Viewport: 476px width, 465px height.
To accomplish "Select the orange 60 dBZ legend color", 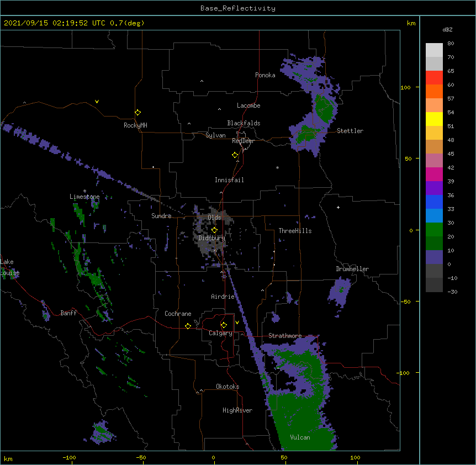I will pyautogui.click(x=434, y=91).
